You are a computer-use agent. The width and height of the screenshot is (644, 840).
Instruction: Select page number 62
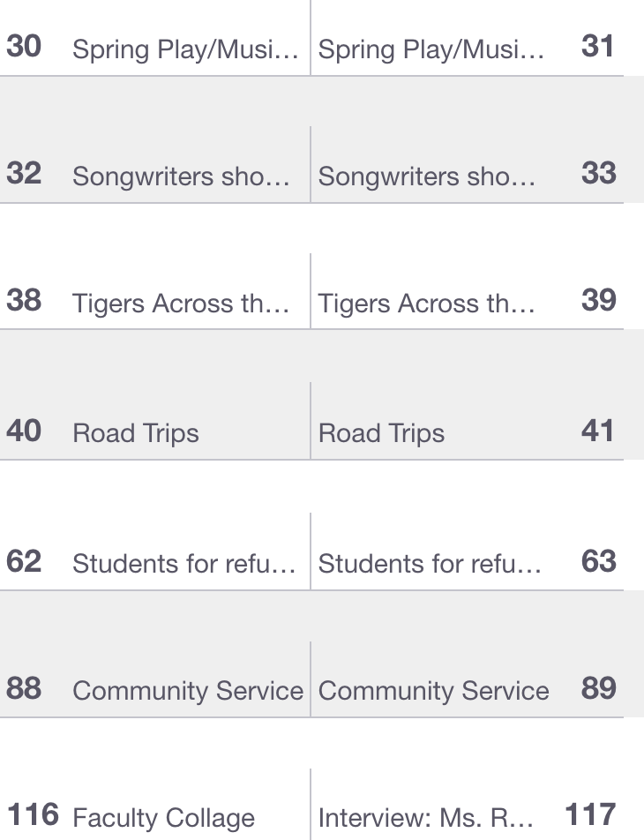point(24,561)
